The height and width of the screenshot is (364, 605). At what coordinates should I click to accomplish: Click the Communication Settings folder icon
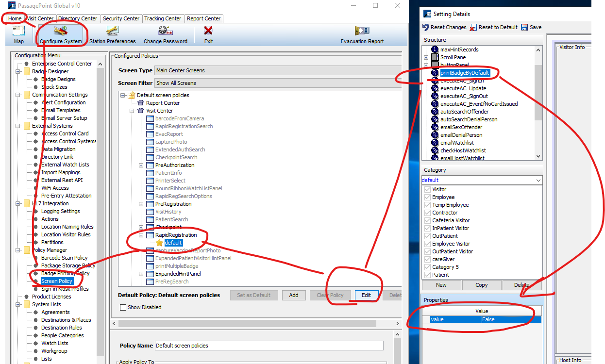tap(26, 95)
